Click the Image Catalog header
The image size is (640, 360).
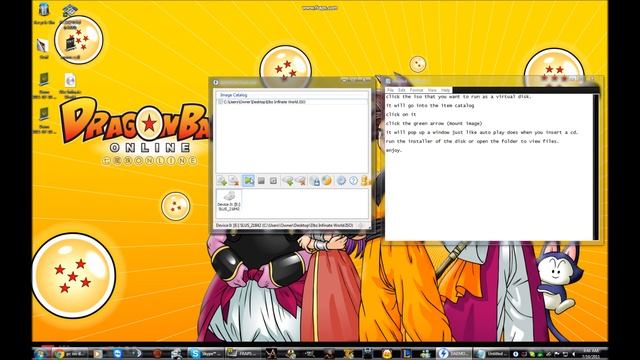coord(233,95)
